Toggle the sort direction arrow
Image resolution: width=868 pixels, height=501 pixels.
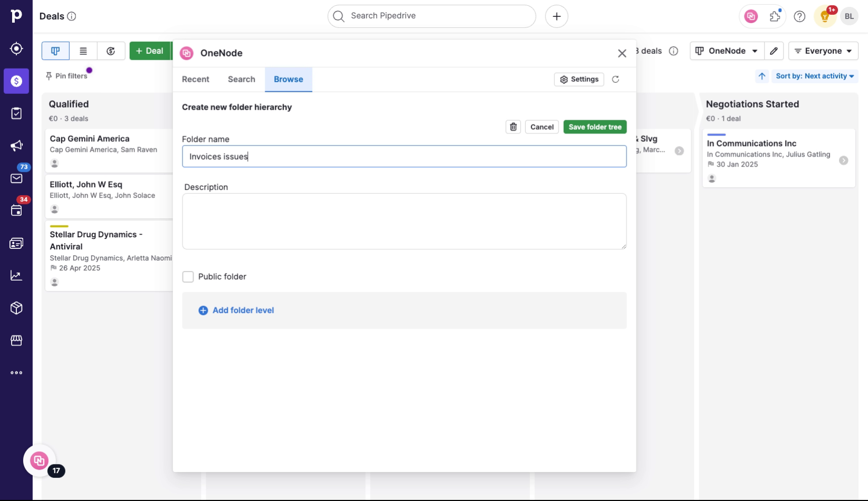click(762, 76)
